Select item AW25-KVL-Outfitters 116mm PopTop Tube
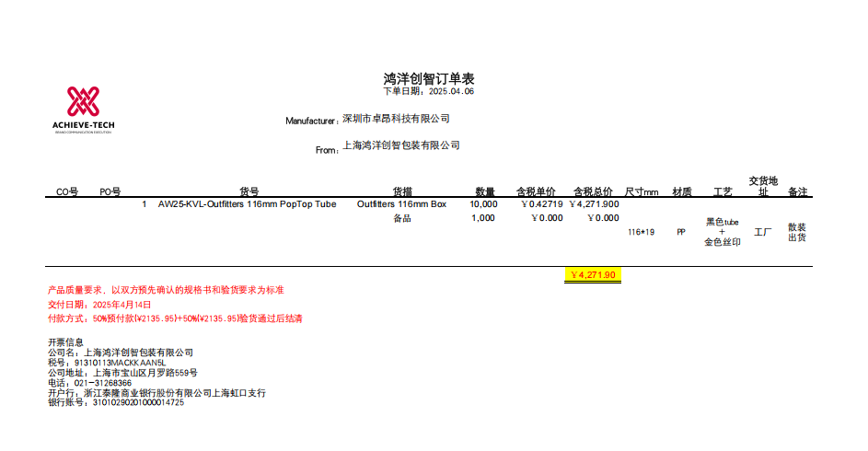Image resolution: width=868 pixels, height=451 pixels. point(247,204)
